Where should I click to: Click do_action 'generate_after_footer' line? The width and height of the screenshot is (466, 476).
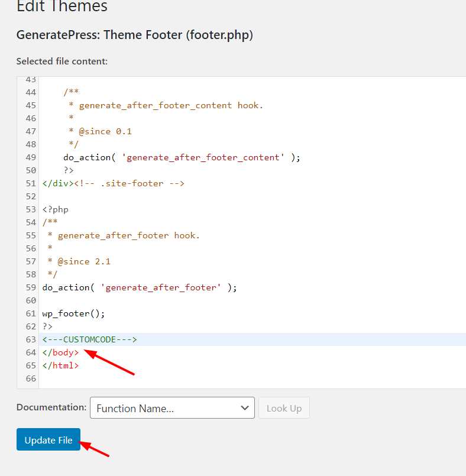click(140, 287)
